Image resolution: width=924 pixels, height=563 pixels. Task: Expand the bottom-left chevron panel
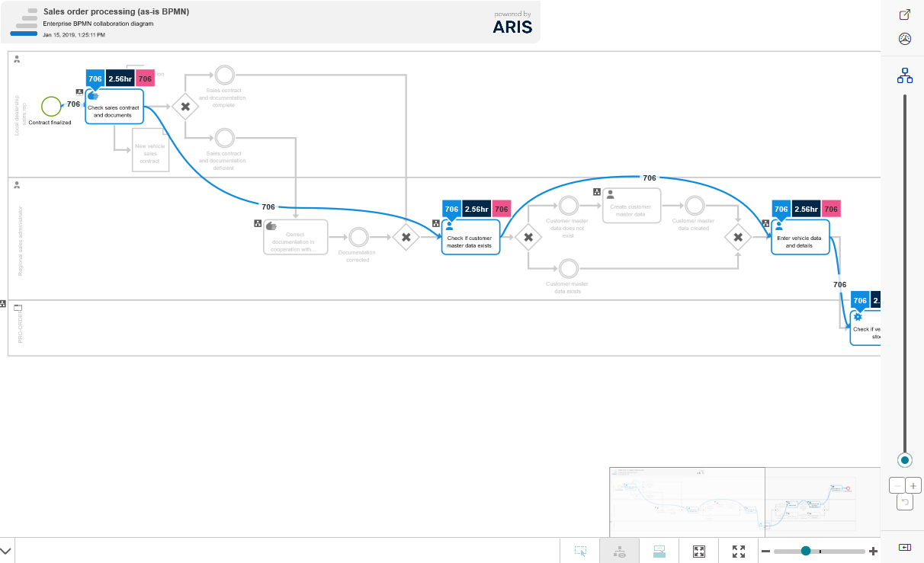pos(6,551)
